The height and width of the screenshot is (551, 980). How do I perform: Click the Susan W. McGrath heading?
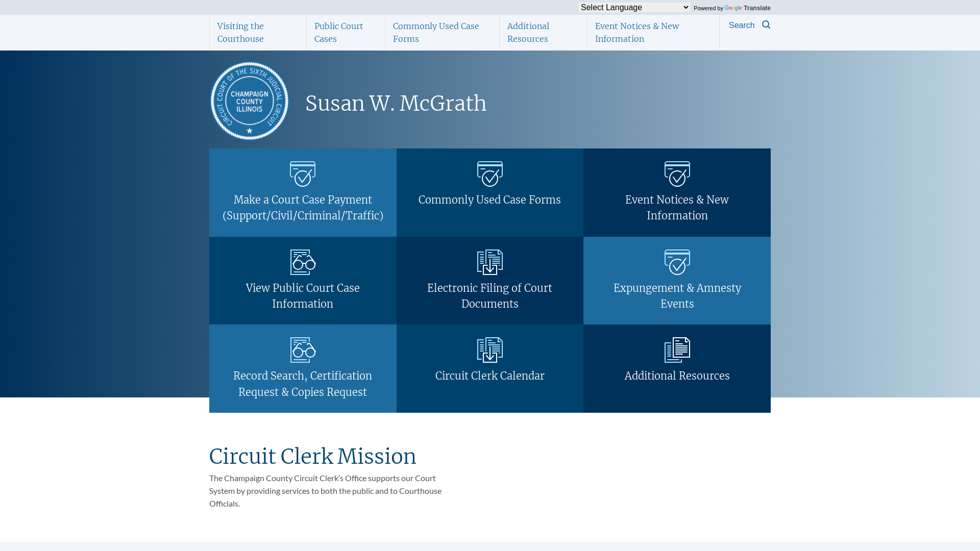click(x=396, y=104)
